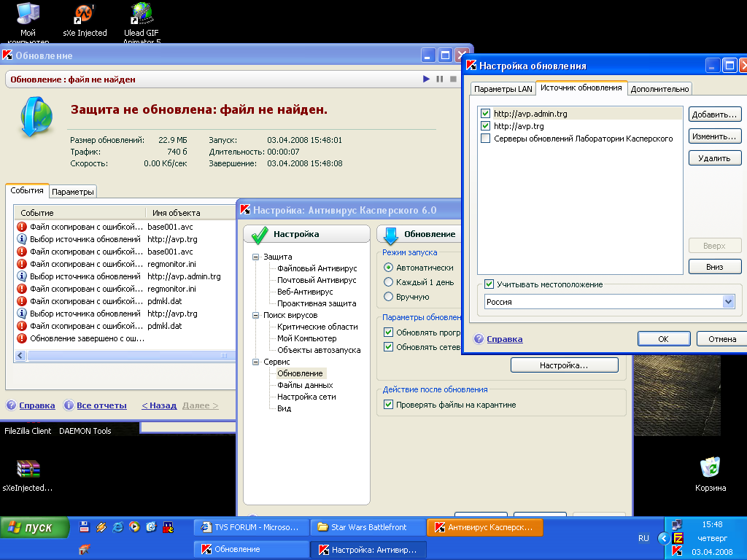Collapse the Защита tree node
747x560 pixels.
[256, 257]
